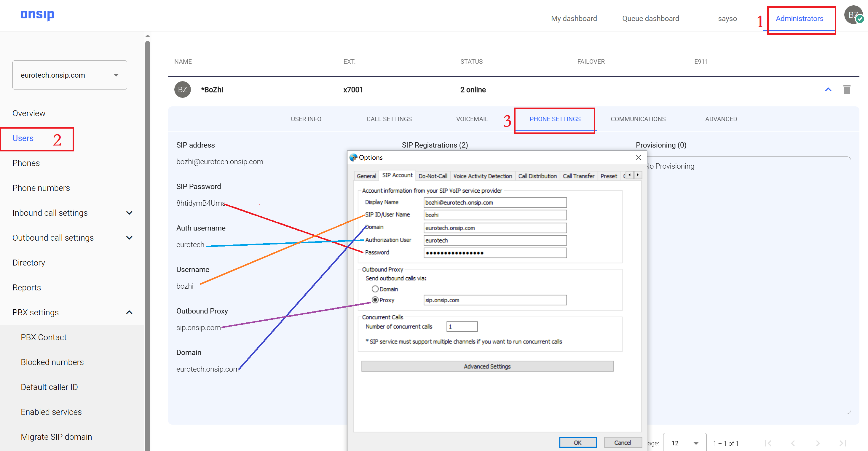The image size is (868, 451).
Task: Open PBX Contact settings
Action: point(44,337)
